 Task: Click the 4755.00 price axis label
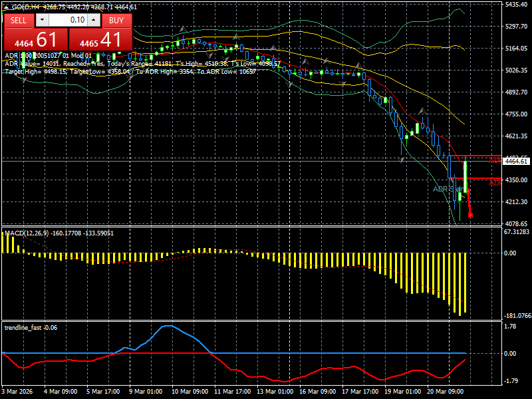coord(517,114)
